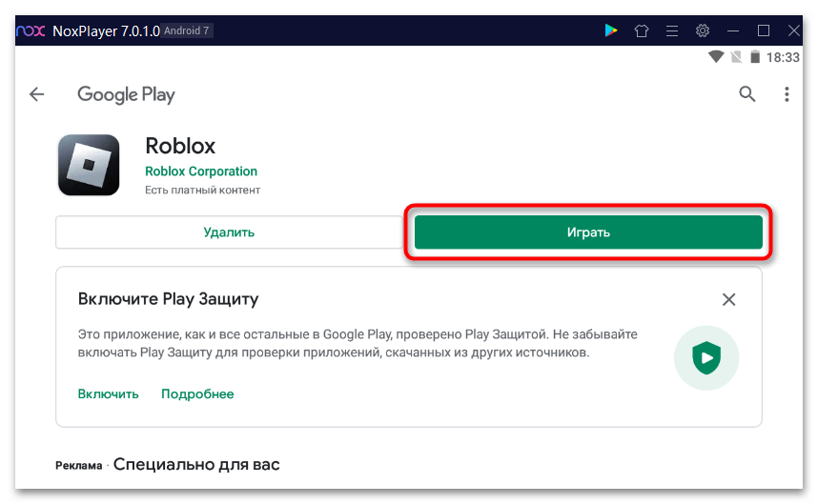Open the Nox skin (shirt) icon
Viewport: 818px width, 504px height.
click(642, 30)
